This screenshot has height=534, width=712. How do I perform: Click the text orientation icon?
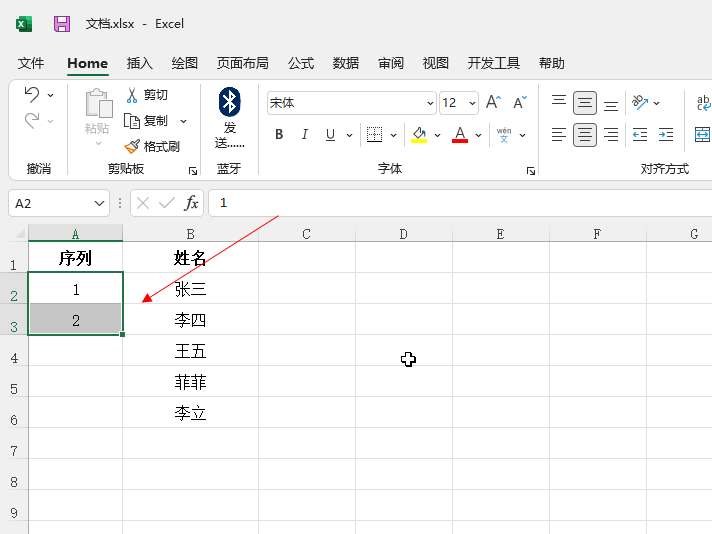tap(640, 103)
